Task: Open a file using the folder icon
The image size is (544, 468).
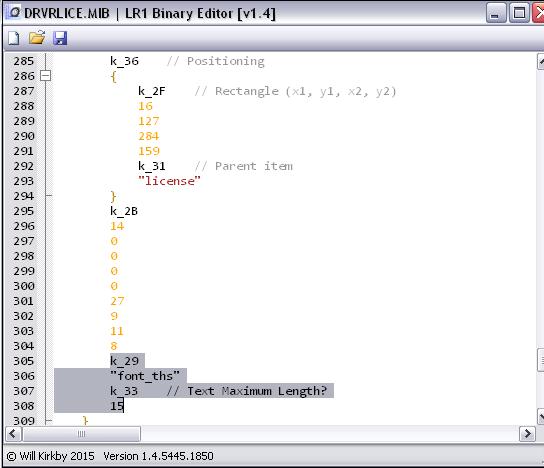Action: 37,37
